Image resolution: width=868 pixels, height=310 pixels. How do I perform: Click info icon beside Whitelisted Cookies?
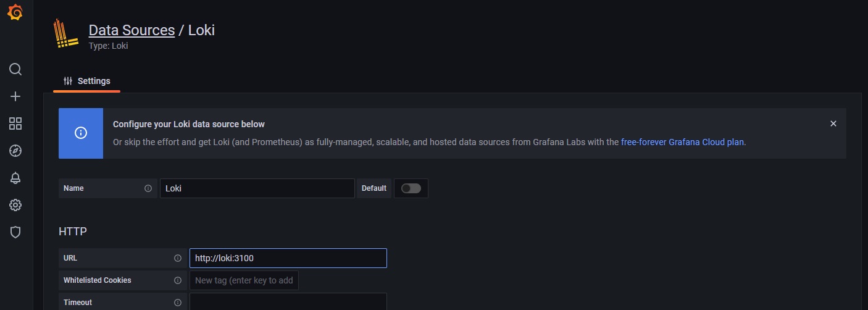click(178, 280)
